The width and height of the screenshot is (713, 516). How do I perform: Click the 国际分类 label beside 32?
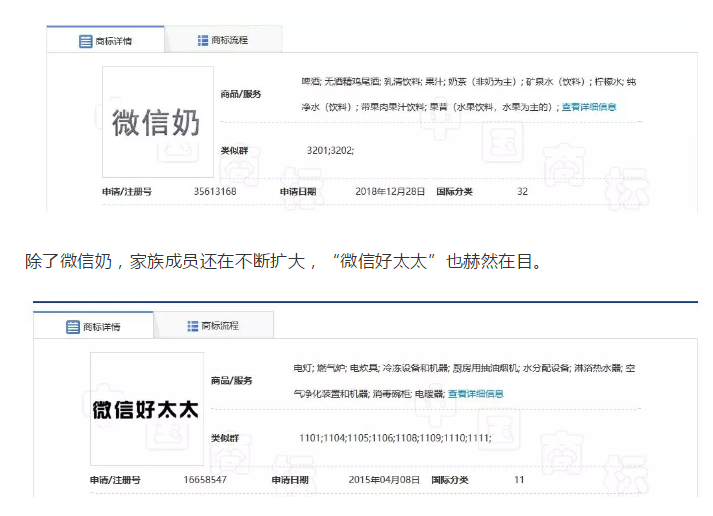pos(454,192)
